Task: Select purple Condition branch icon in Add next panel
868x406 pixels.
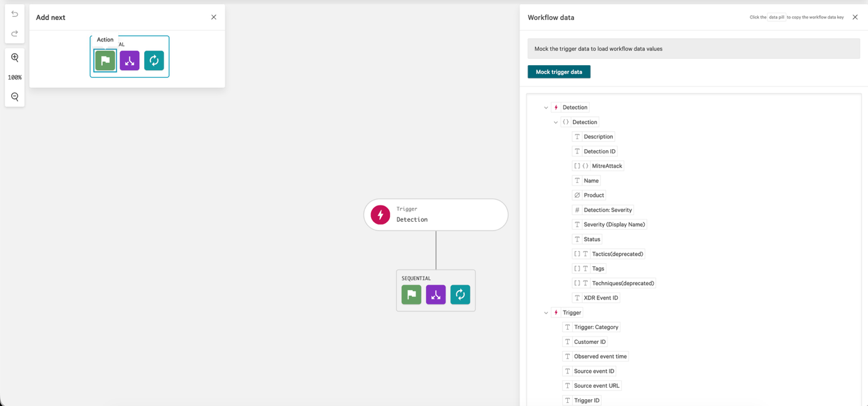Action: pos(130,61)
